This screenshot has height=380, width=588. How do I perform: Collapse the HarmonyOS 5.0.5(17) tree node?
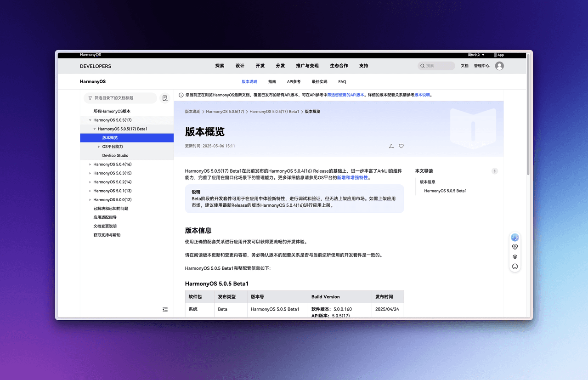90,120
